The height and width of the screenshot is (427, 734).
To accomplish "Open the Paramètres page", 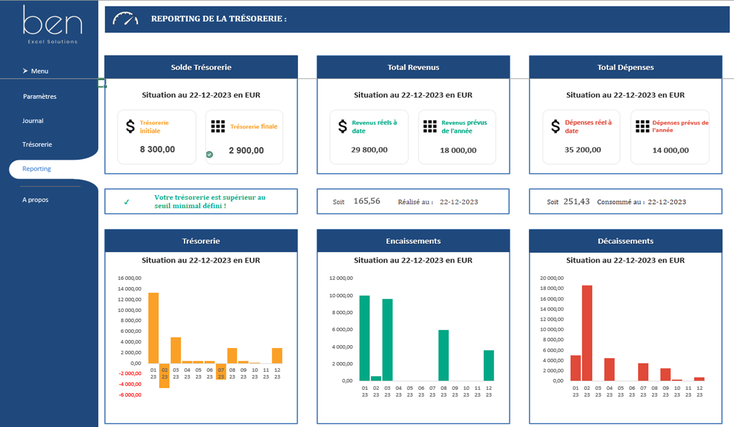I will pyautogui.click(x=40, y=97).
